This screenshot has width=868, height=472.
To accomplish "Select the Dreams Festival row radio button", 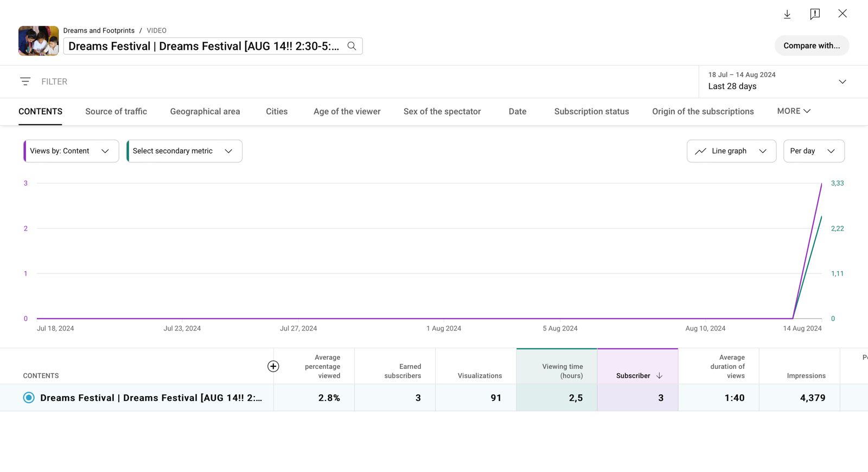I will click(29, 398).
